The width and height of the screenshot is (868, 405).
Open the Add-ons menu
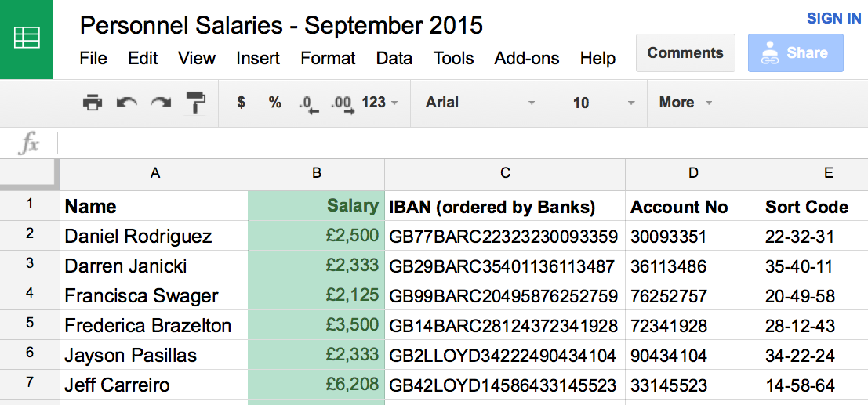(527, 59)
